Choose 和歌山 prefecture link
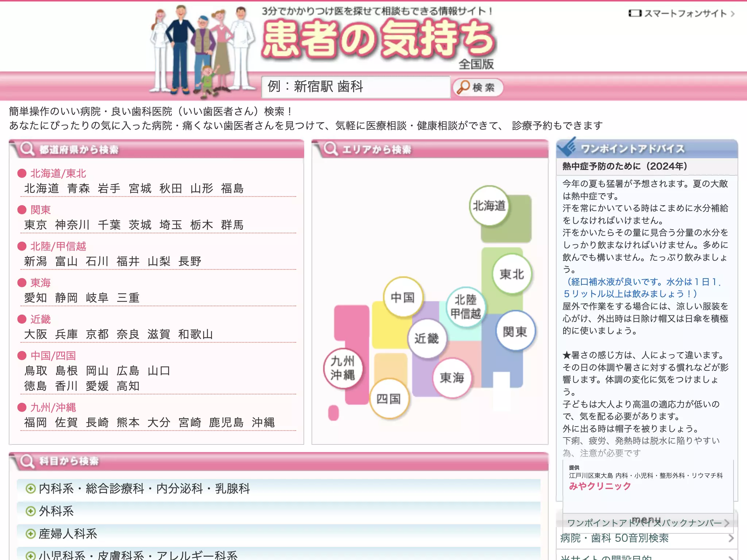This screenshot has height=560, width=747. pos(196,334)
